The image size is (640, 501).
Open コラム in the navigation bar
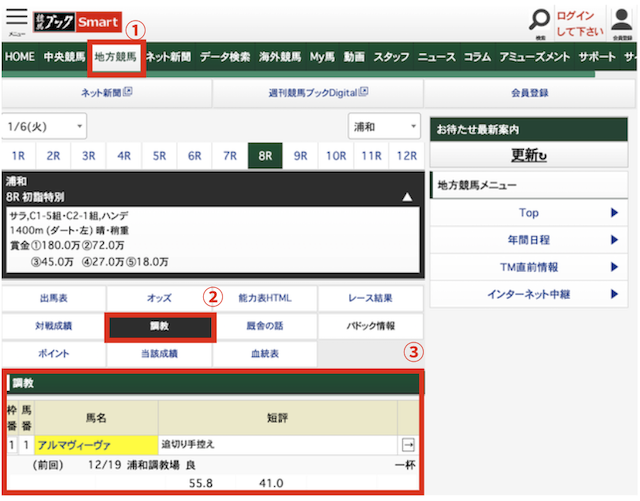tap(477, 57)
